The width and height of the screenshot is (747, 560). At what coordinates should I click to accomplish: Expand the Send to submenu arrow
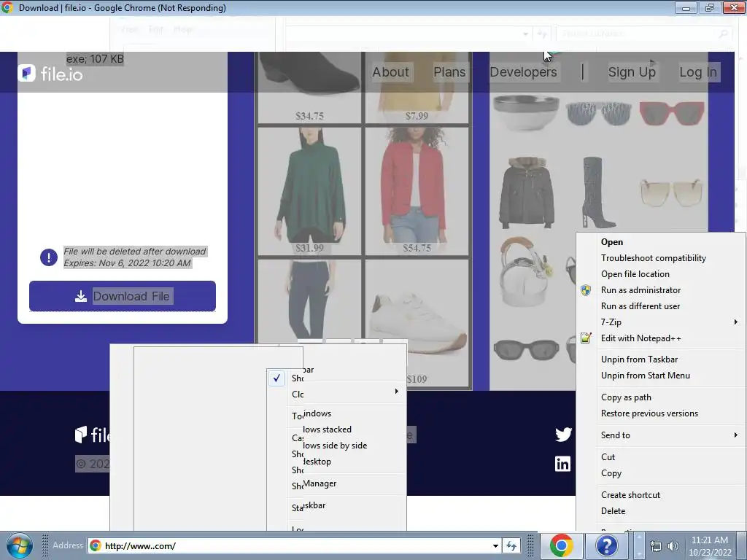point(736,435)
